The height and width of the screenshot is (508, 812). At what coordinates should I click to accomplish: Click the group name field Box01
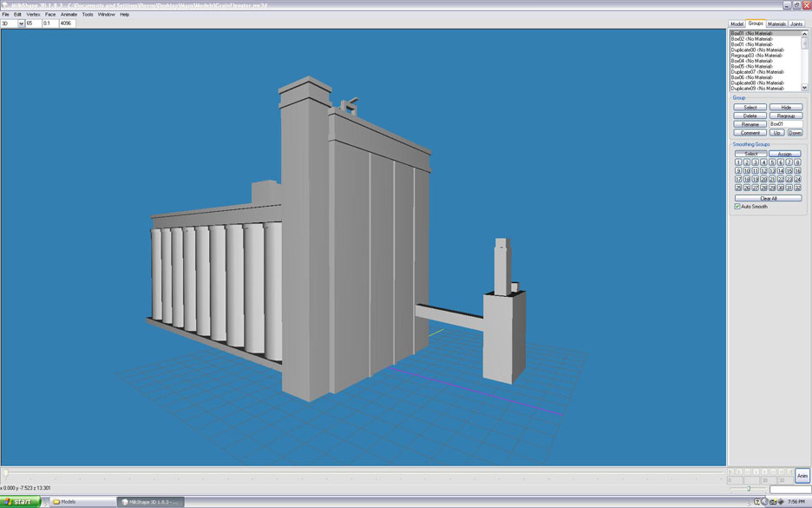pyautogui.click(x=786, y=124)
